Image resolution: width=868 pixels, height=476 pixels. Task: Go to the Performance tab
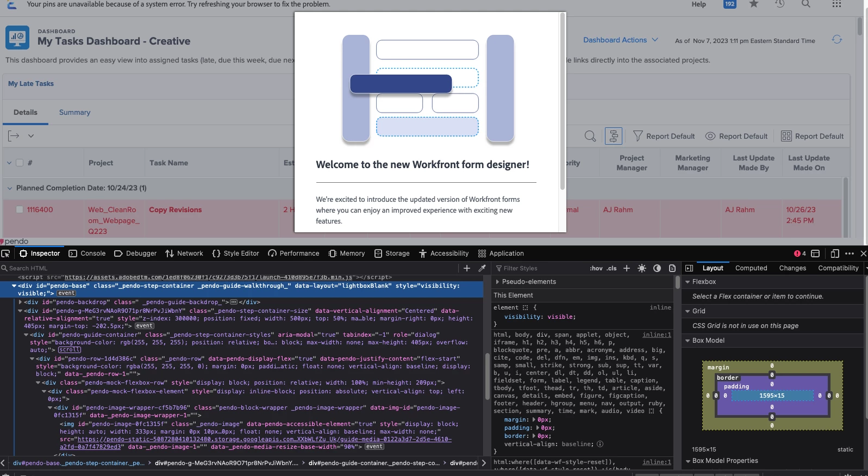coord(294,254)
